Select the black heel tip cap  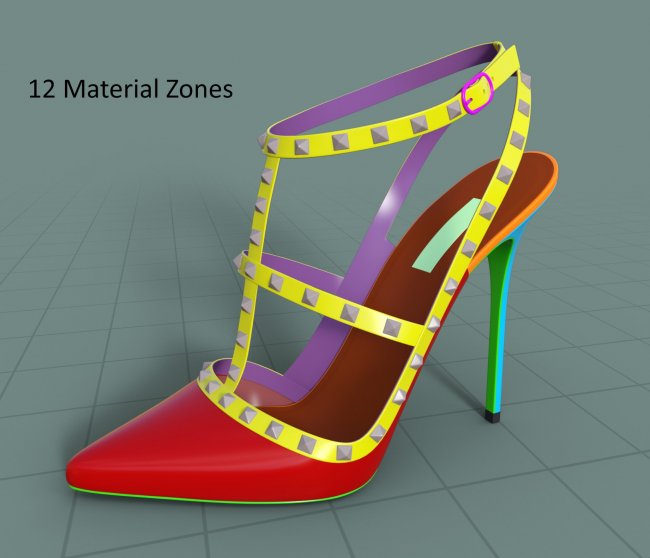[x=492, y=416]
